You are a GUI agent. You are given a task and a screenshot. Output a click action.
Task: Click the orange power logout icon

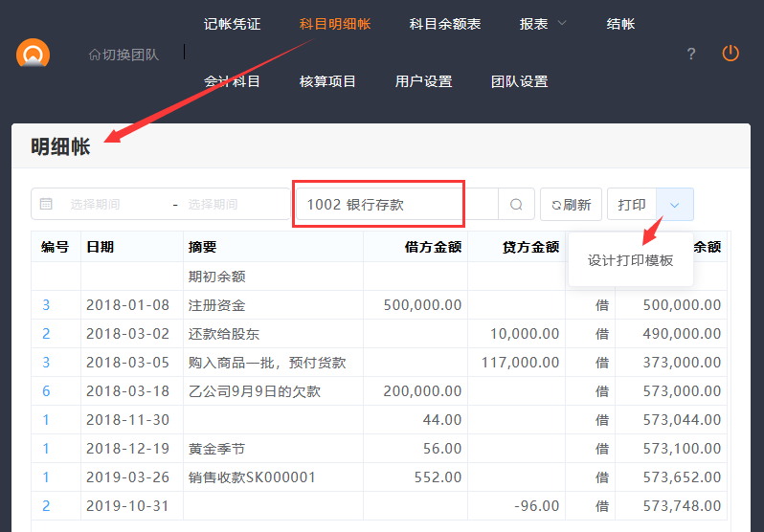coord(730,54)
